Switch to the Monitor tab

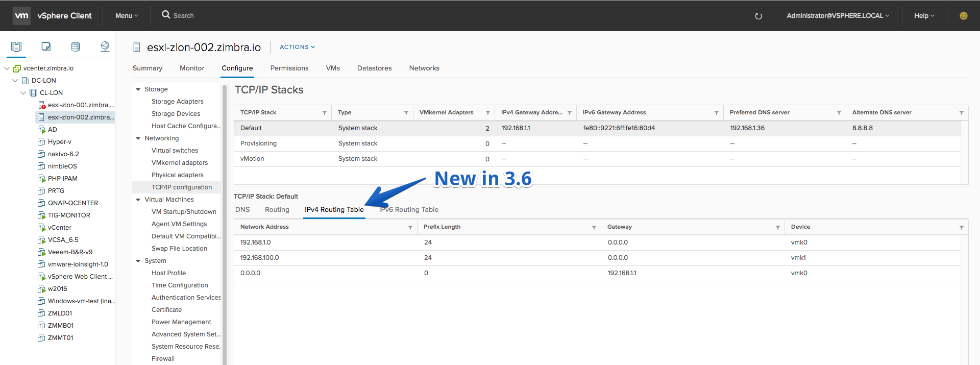pyautogui.click(x=192, y=68)
